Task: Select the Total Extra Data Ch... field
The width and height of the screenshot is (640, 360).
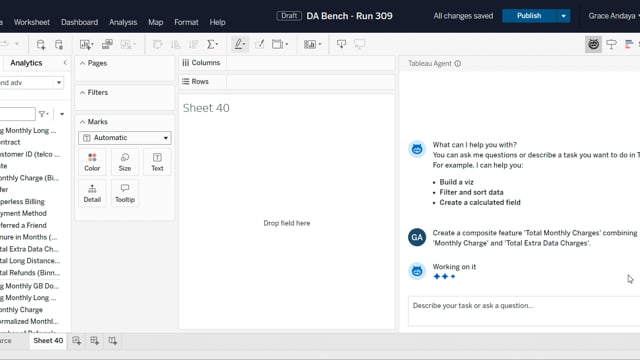Action: pyautogui.click(x=29, y=249)
